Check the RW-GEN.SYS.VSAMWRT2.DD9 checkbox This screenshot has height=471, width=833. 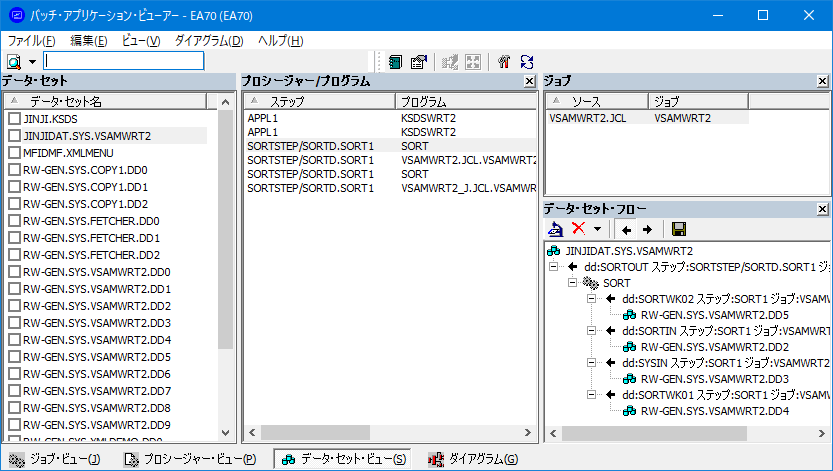click(14, 425)
